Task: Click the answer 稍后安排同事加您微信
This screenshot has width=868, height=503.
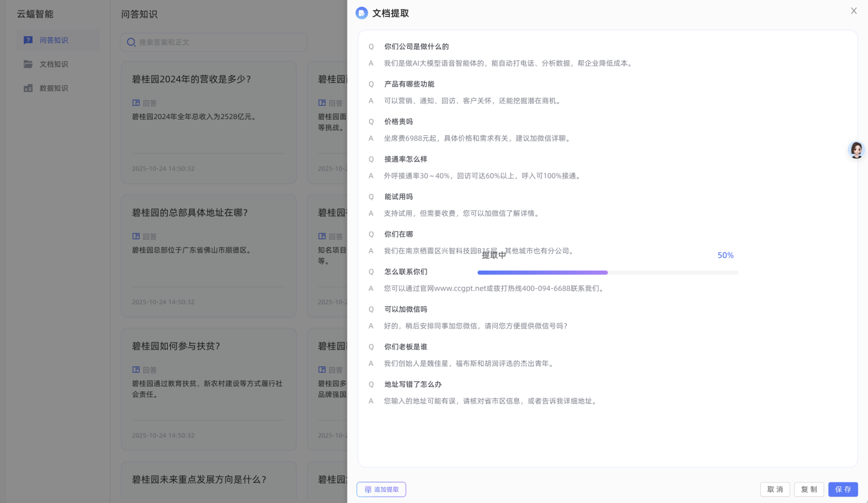Action: 476,326
